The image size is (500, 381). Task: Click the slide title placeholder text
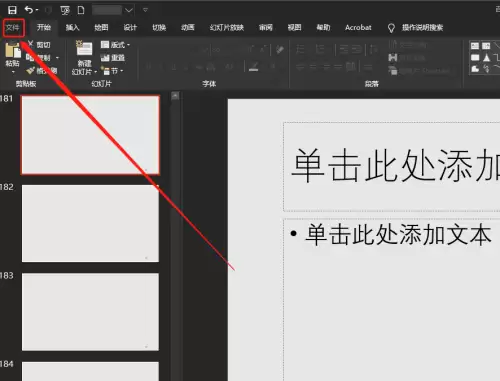point(397,166)
